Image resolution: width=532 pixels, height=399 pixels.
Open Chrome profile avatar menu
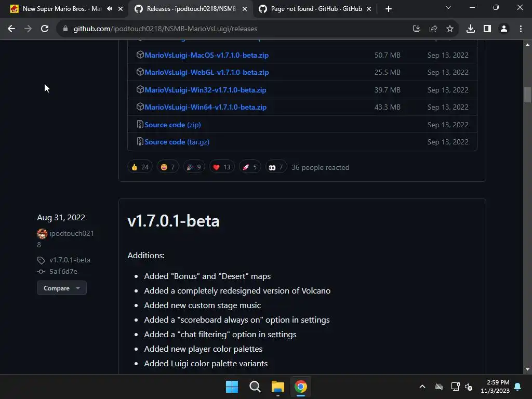pos(504,29)
